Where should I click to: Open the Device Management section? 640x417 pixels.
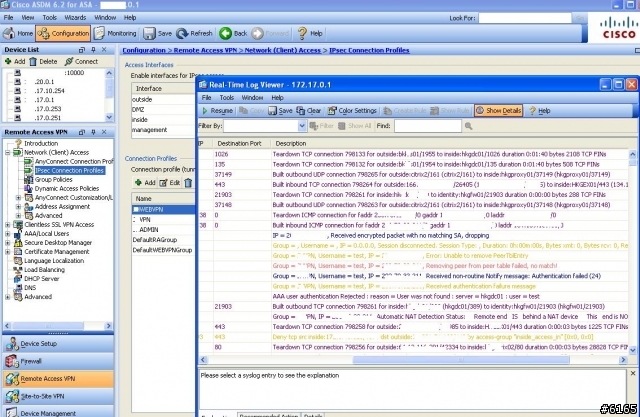coord(58,412)
